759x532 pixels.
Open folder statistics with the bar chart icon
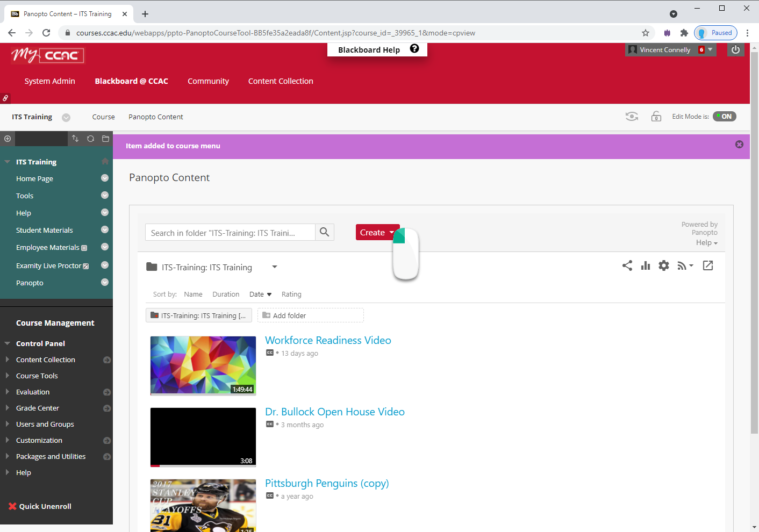645,265
